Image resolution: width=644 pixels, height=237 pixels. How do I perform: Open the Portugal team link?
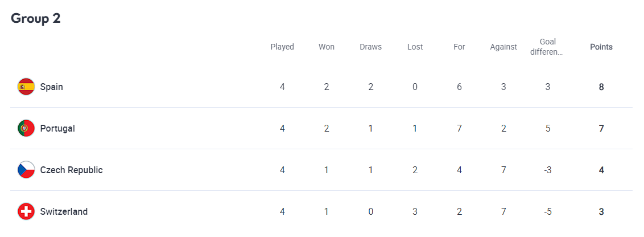coord(57,128)
